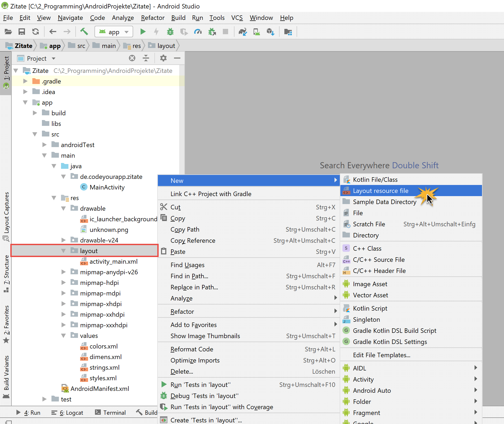Click the AVD Manager icon

[x=257, y=32]
